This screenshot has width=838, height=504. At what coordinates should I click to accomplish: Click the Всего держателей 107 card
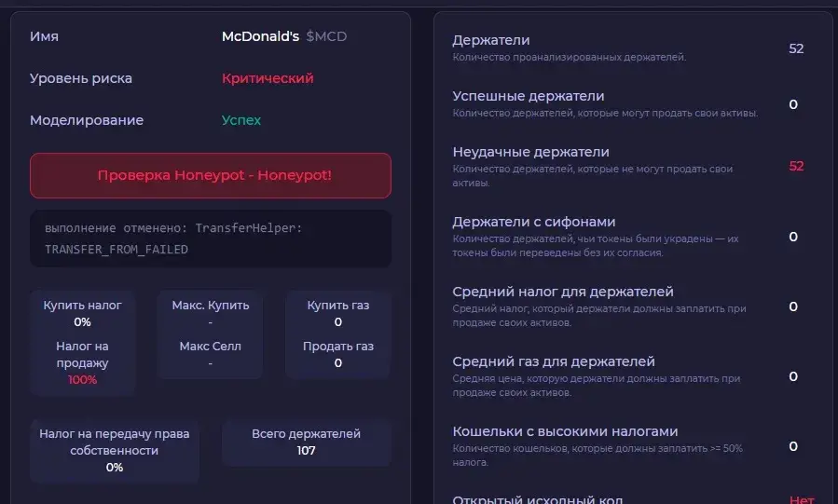pyautogui.click(x=307, y=443)
